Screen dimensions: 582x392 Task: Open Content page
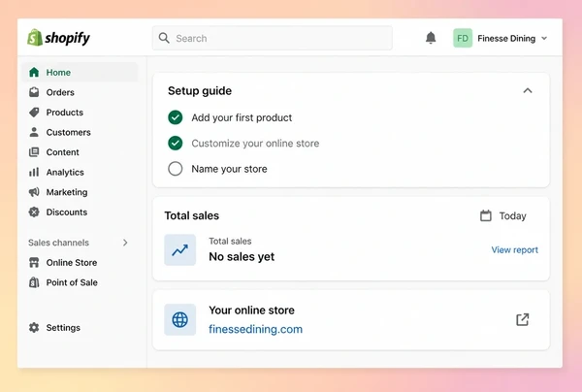(80, 152)
